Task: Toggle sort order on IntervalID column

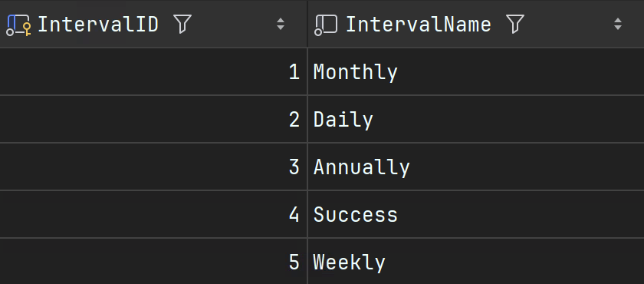Action: [281, 25]
